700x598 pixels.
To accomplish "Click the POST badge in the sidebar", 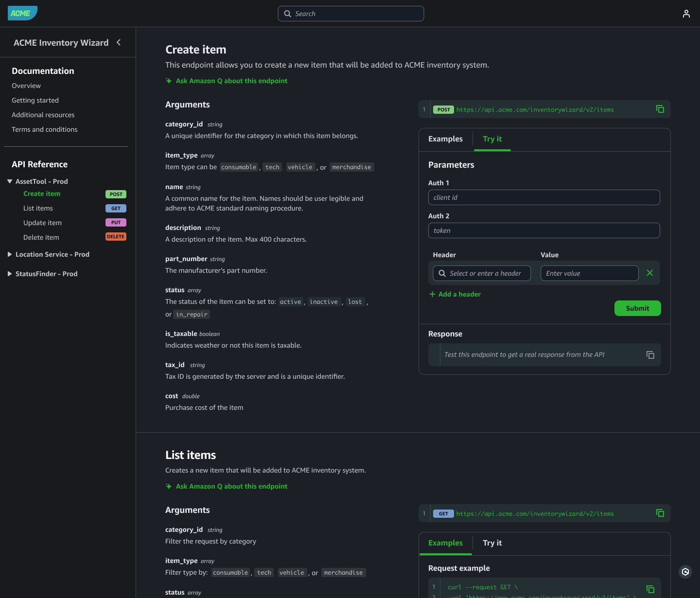I will click(x=116, y=194).
